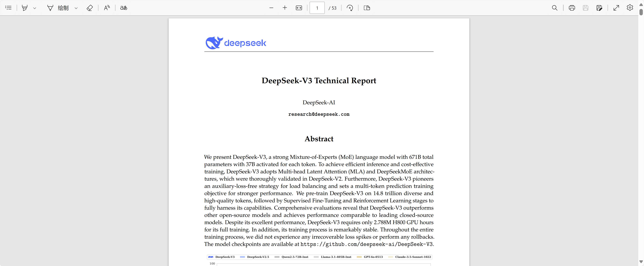Image resolution: width=644 pixels, height=266 pixels.
Task: Expand the draw tool options chevron
Action: click(x=76, y=8)
